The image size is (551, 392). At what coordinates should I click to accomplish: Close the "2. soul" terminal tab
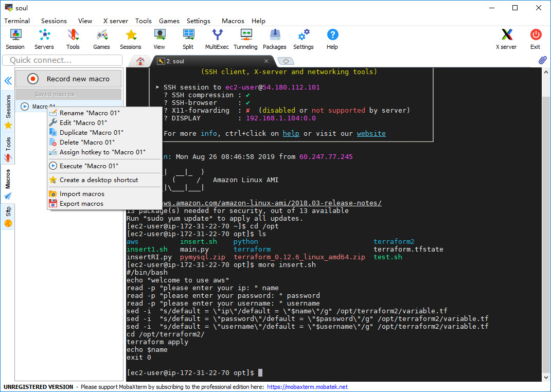pyautogui.click(x=266, y=61)
